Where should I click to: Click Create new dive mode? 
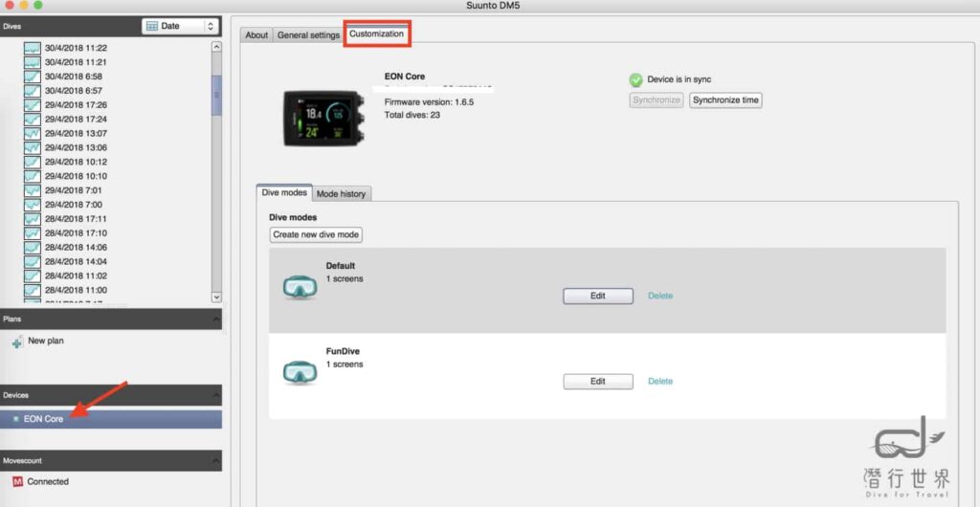[x=316, y=234]
